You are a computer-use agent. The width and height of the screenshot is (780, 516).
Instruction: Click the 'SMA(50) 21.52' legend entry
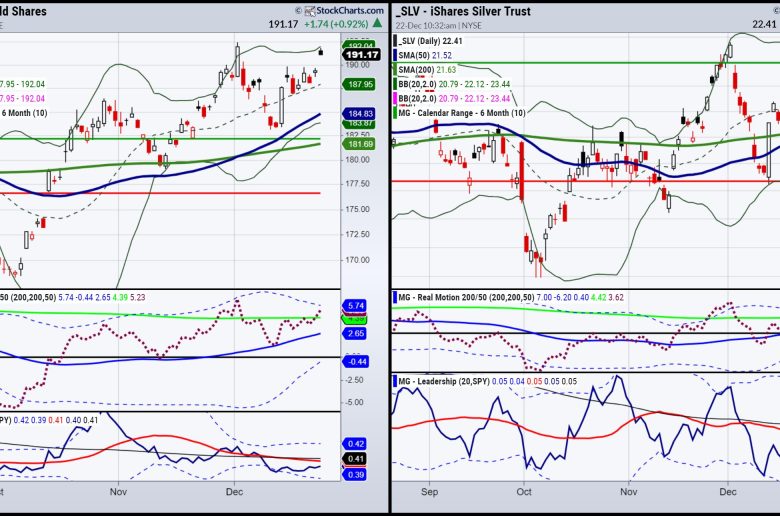tap(425, 55)
